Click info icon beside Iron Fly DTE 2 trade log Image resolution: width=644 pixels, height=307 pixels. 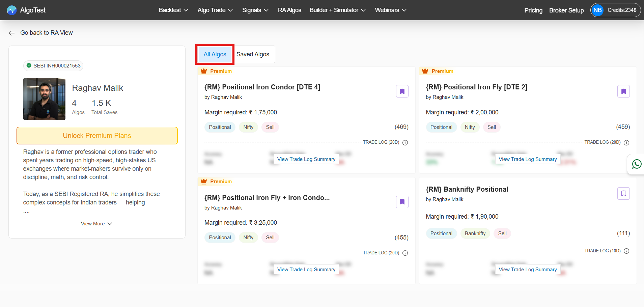[x=626, y=143]
